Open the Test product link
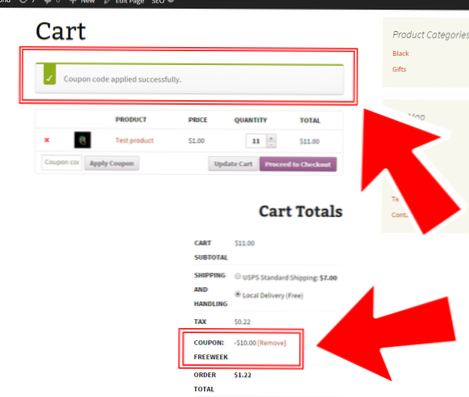The width and height of the screenshot is (469, 397). pos(134,140)
